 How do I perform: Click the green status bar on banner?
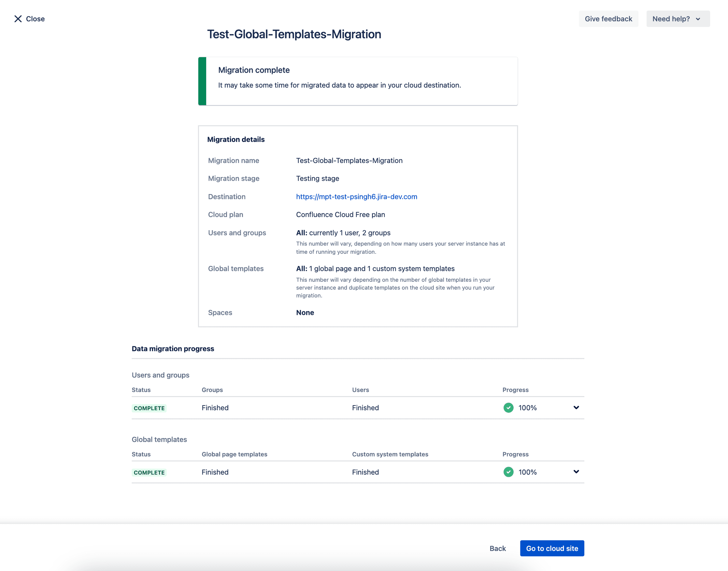click(202, 81)
